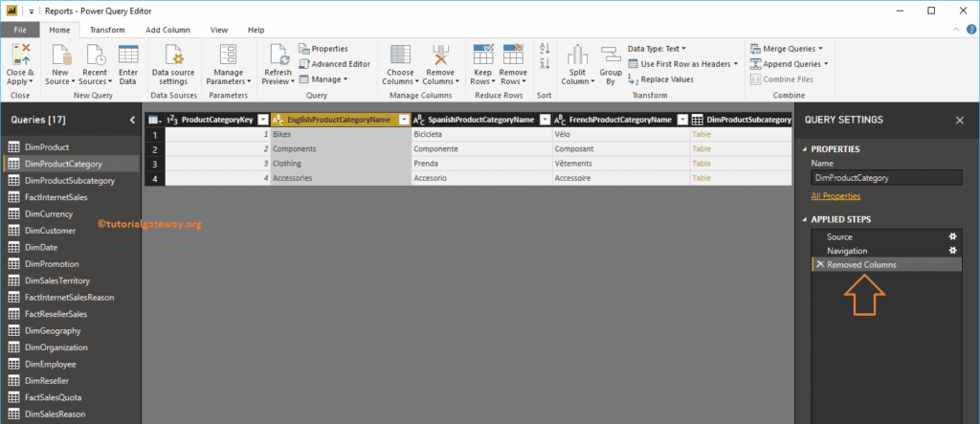Open EnglishProductCategoryName filter dropdown
The width and height of the screenshot is (980, 424).
point(404,120)
